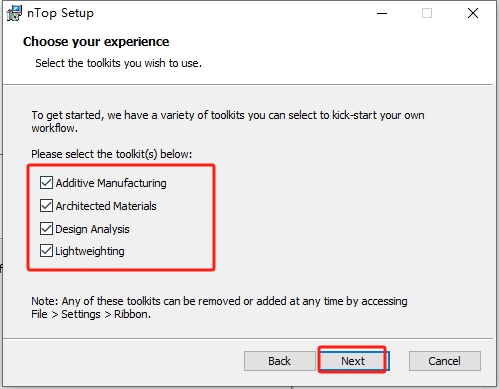Uncheck the Additive Manufacturing checkbox
Screen dimensions: 499x389
[x=46, y=183]
